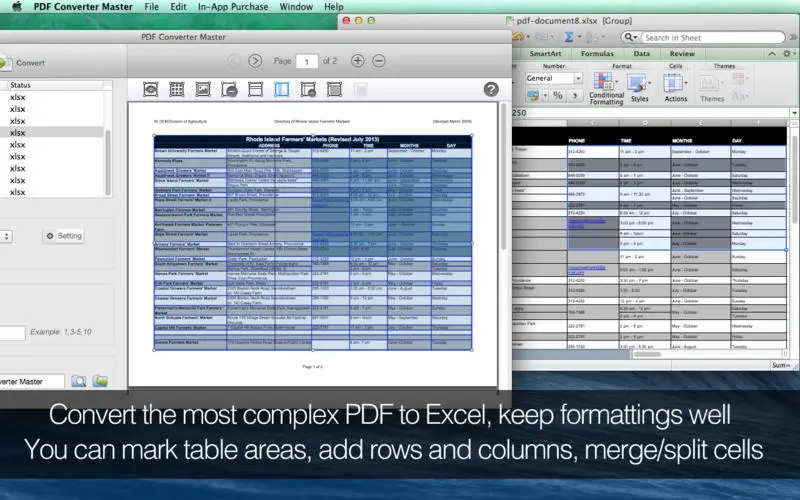
Task: Switch to the Formulas ribbon tab
Action: tap(597, 54)
